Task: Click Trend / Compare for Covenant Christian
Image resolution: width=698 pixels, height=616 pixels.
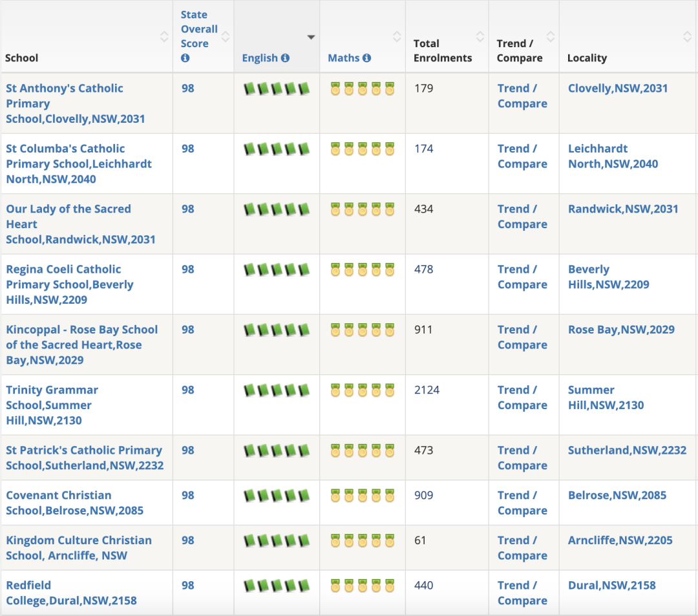Action: [522, 502]
